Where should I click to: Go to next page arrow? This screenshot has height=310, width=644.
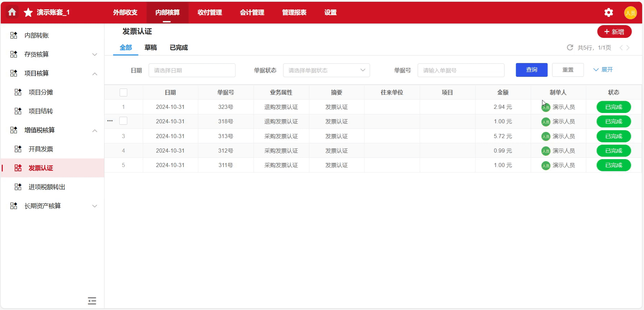628,48
